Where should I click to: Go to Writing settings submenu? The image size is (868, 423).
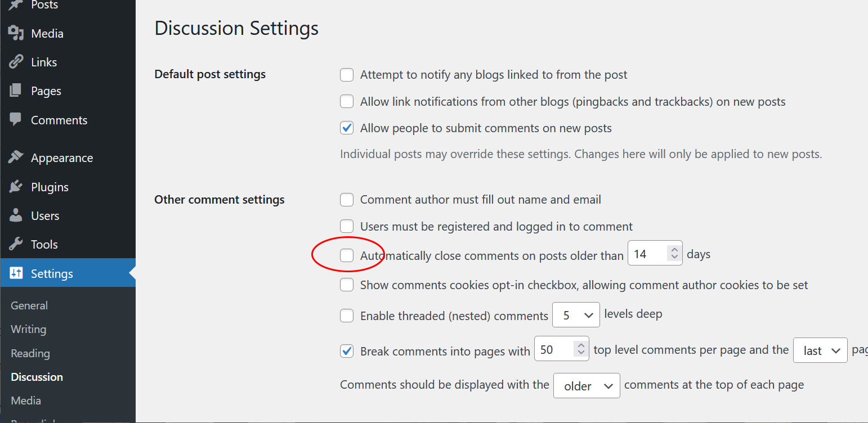click(x=28, y=329)
